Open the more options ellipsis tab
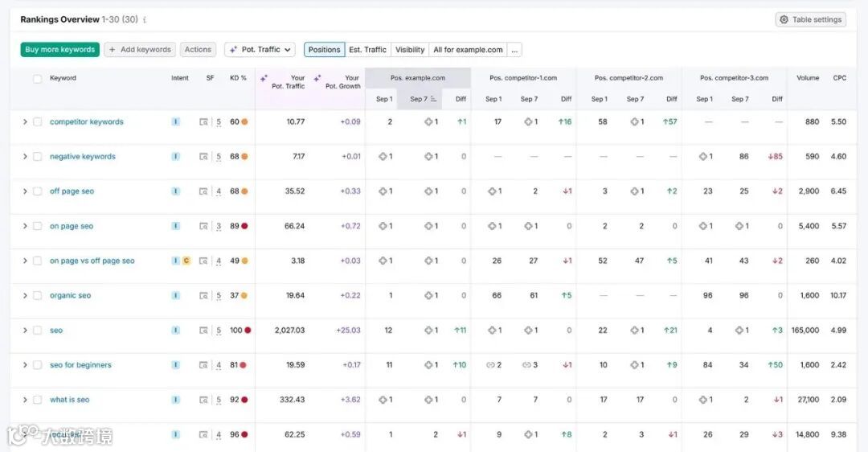Image resolution: width=868 pixels, height=452 pixels. point(514,49)
